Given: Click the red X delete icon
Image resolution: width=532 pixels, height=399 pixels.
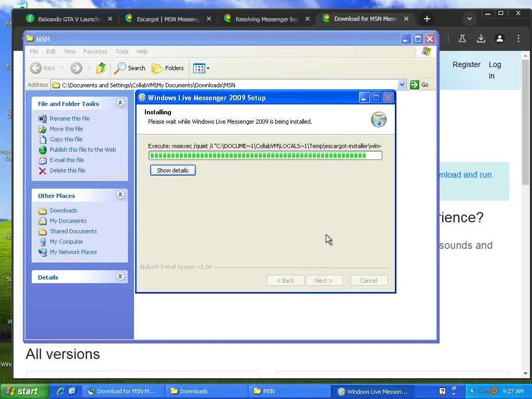Looking at the screenshot, I should 43,170.
